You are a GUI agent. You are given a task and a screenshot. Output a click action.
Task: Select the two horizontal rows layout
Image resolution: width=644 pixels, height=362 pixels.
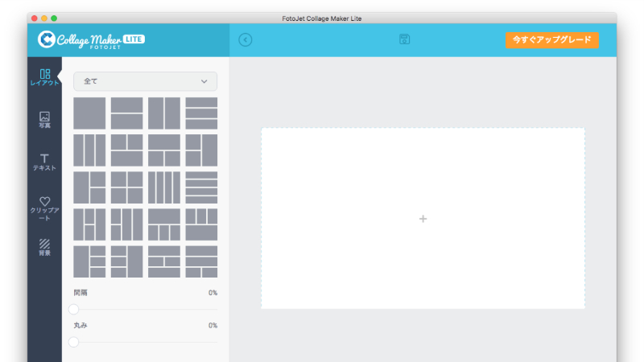coord(126,113)
